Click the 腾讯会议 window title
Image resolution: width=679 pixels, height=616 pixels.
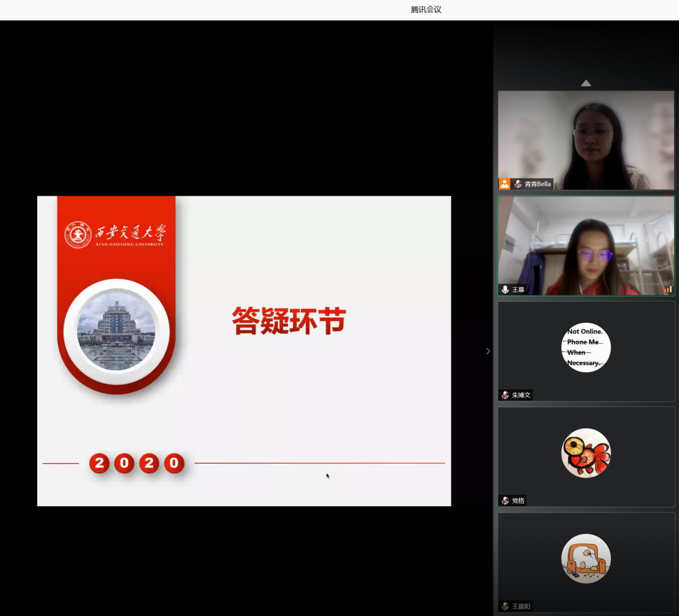click(426, 10)
